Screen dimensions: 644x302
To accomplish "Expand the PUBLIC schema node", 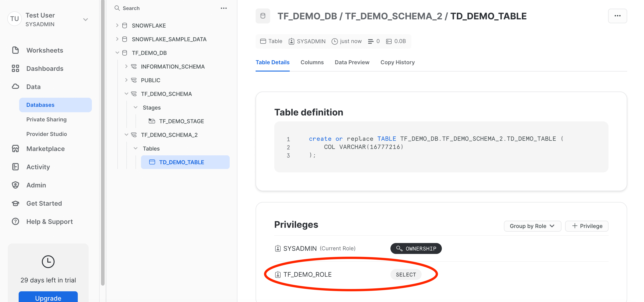I will (126, 80).
